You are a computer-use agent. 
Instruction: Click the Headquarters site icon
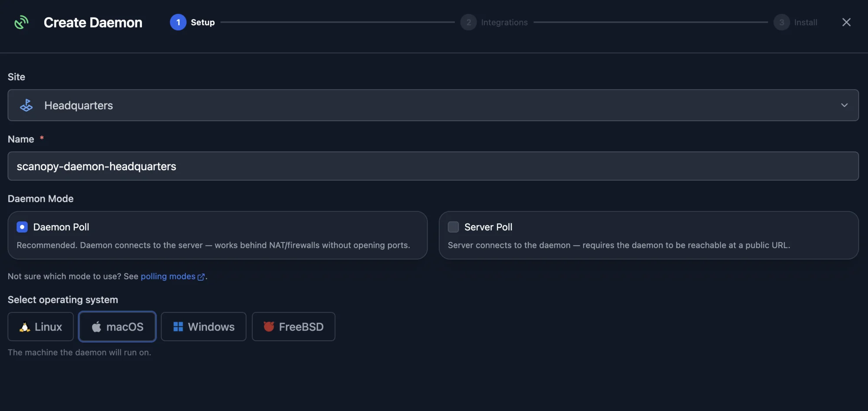coord(26,105)
